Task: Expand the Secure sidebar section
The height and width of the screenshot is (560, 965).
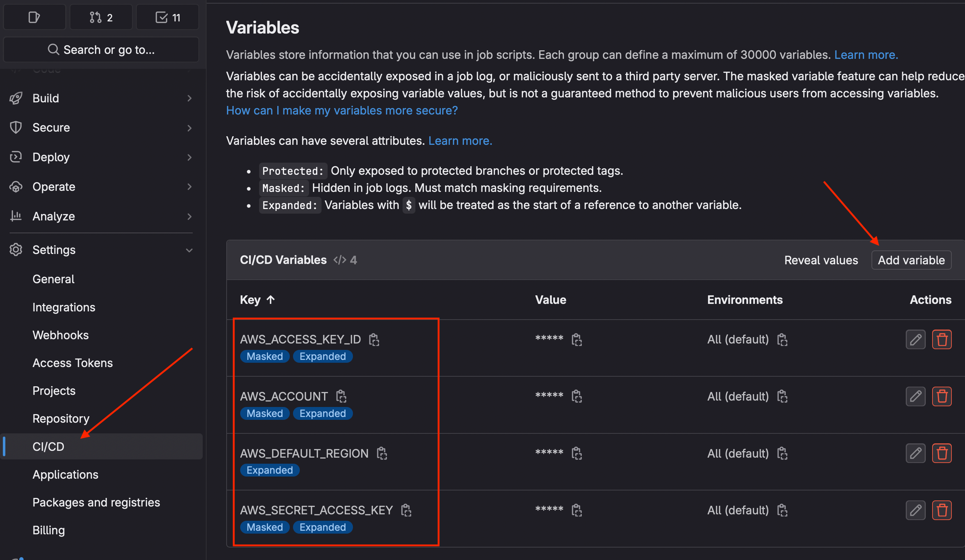Action: pos(101,127)
